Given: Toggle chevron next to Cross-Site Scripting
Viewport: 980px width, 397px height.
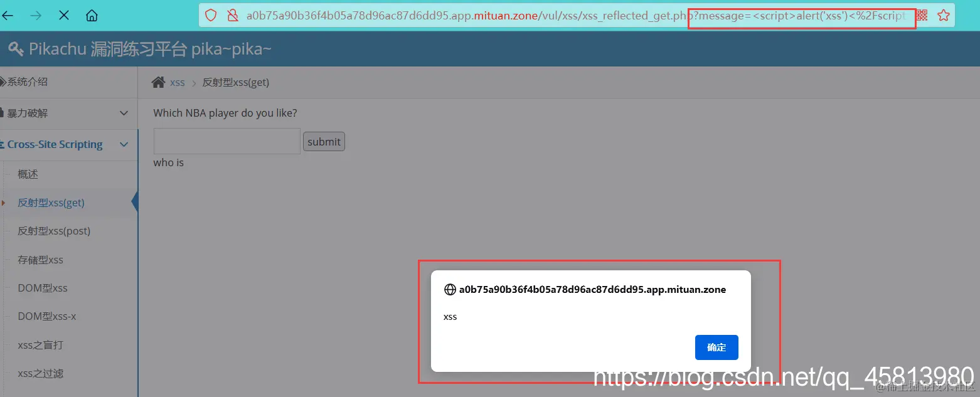Looking at the screenshot, I should coord(124,145).
